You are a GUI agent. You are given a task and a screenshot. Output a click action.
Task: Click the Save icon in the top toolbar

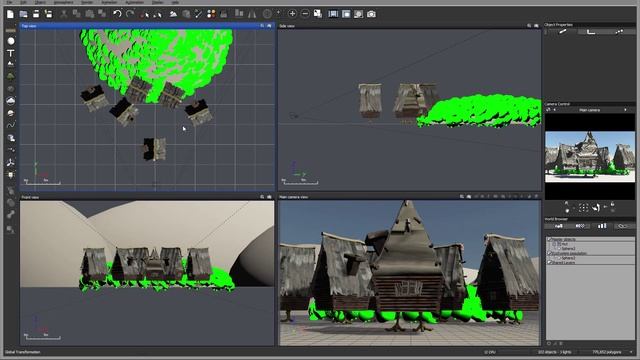(36, 14)
